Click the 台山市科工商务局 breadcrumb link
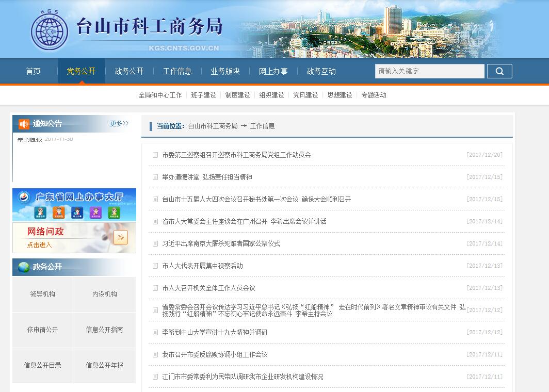Screen dimensions: 549x392 [x=213, y=126]
